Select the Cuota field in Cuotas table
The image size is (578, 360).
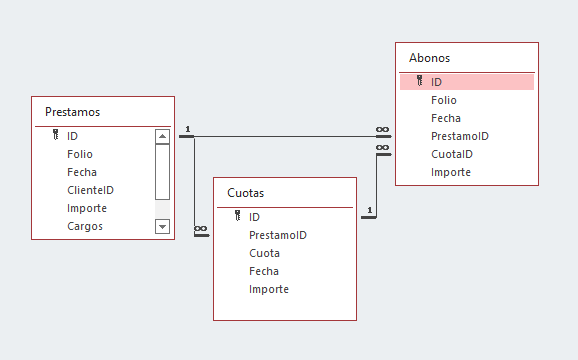tap(264, 253)
